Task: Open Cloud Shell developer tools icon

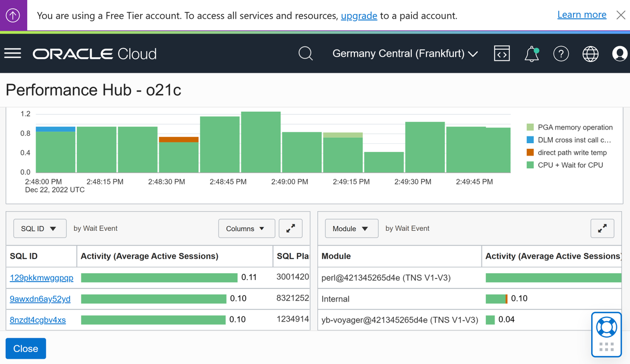Action: 502,53
